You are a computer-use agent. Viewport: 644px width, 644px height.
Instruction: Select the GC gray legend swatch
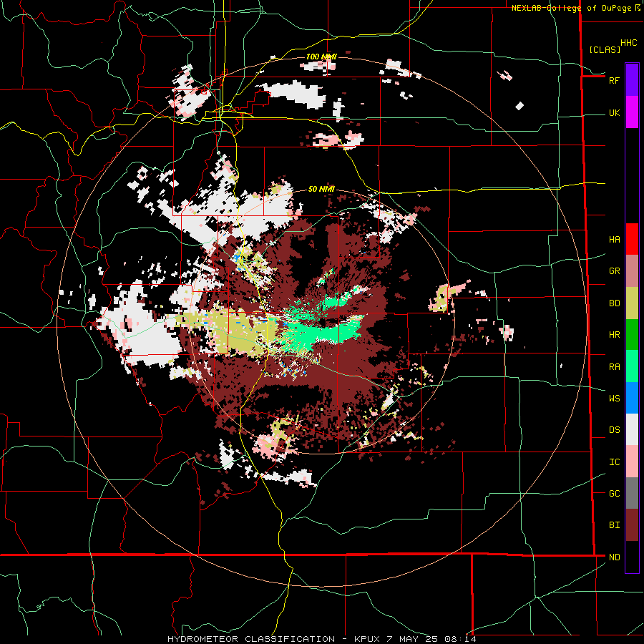(632, 493)
